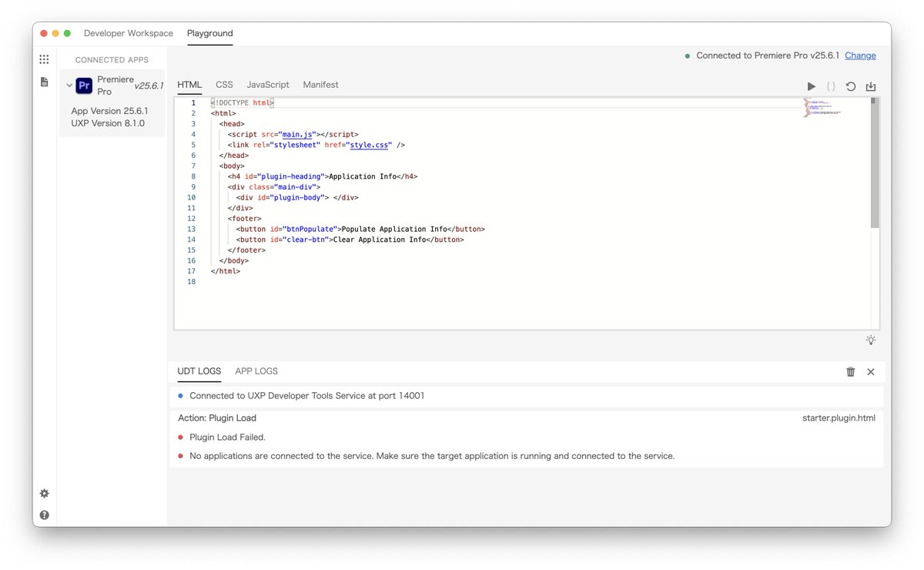Image resolution: width=924 pixels, height=570 pixels.
Task: Open the help icon at bottom left
Action: pyautogui.click(x=44, y=515)
